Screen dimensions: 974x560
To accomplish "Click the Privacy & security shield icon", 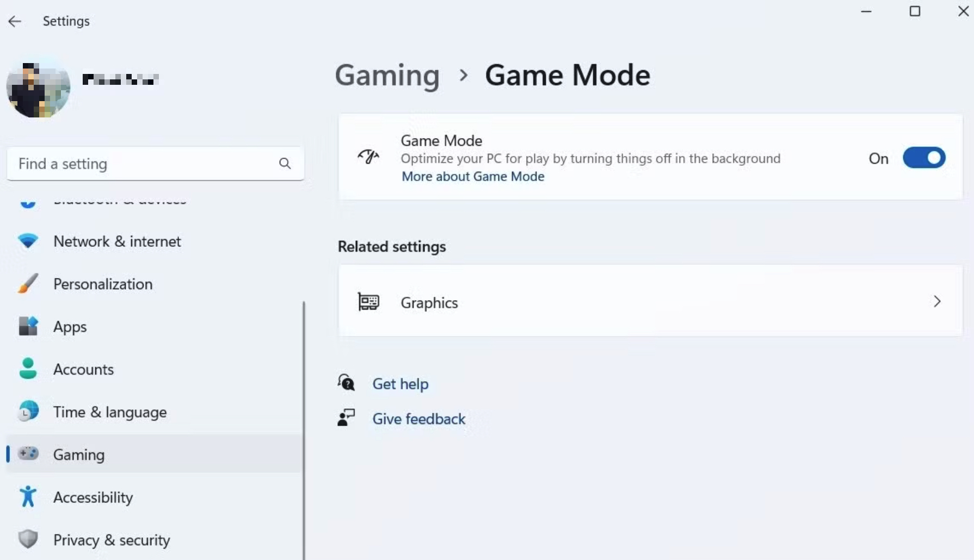I will coord(28,539).
